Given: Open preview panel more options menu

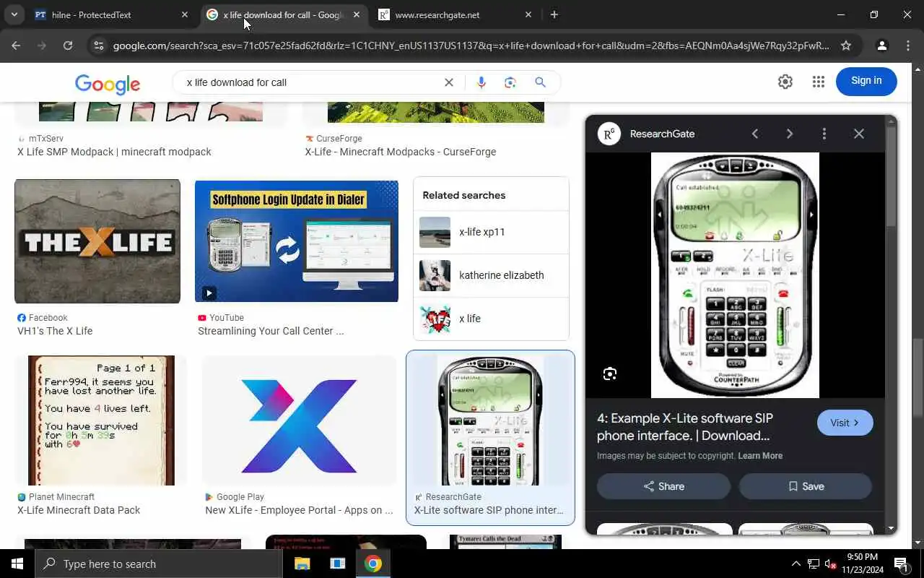Looking at the screenshot, I should [x=824, y=134].
